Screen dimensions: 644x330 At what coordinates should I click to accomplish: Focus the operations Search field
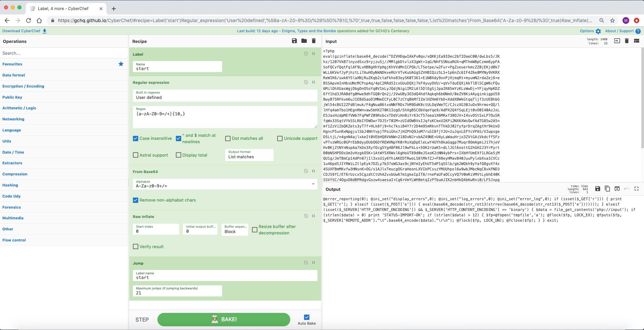pyautogui.click(x=64, y=53)
